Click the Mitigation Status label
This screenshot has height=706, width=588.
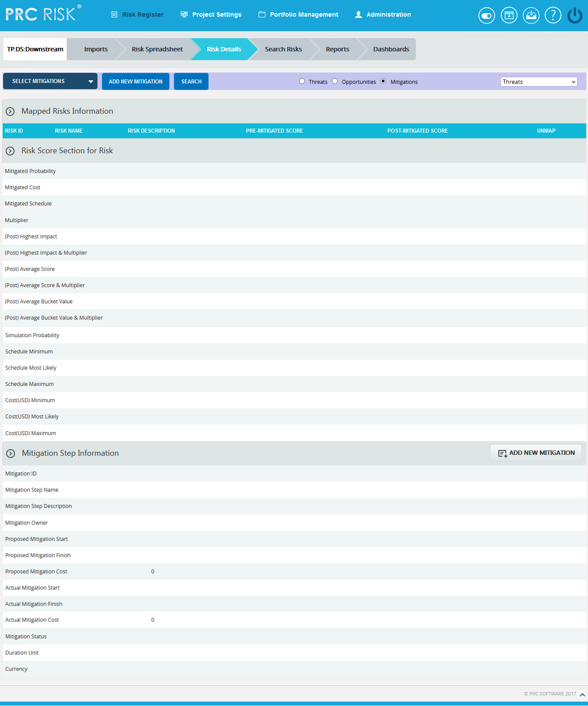pos(26,637)
